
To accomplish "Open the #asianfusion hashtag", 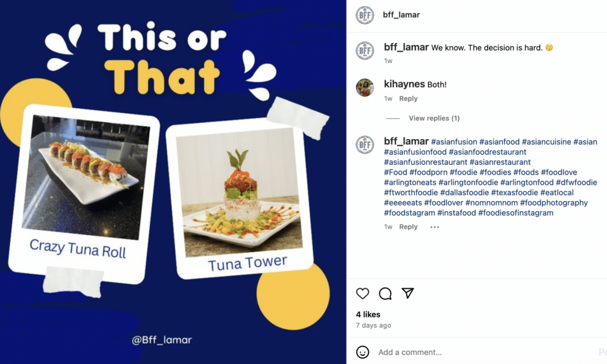I will click(454, 142).
